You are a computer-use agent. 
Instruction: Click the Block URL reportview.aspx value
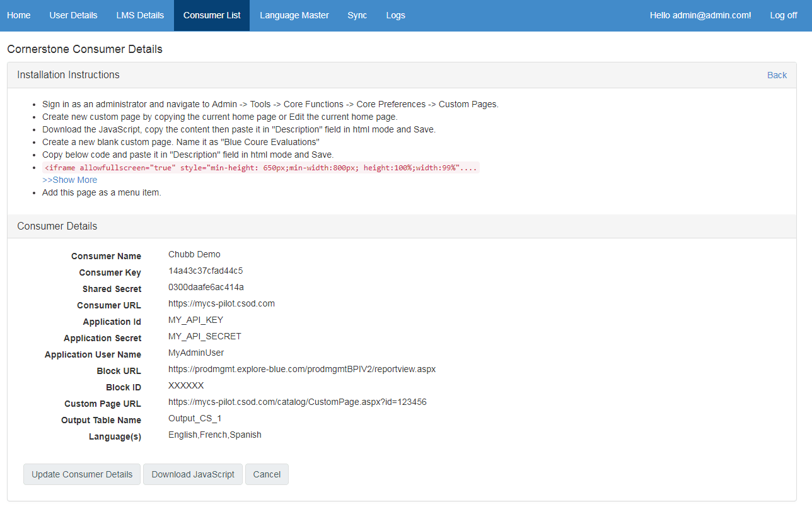point(302,369)
